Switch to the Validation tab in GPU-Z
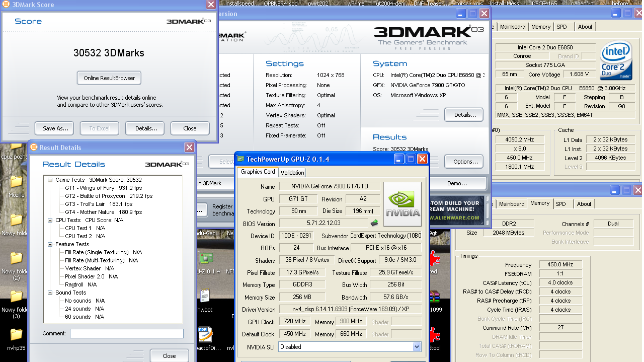The width and height of the screenshot is (644, 362). click(292, 173)
